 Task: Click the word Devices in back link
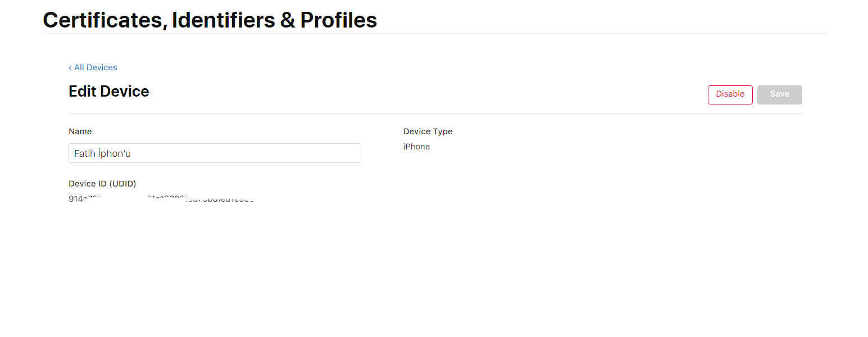tap(102, 67)
